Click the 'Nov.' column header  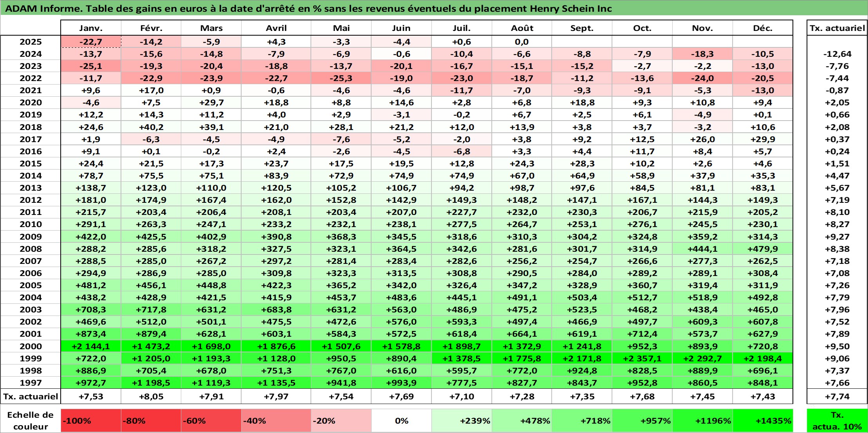(x=702, y=28)
